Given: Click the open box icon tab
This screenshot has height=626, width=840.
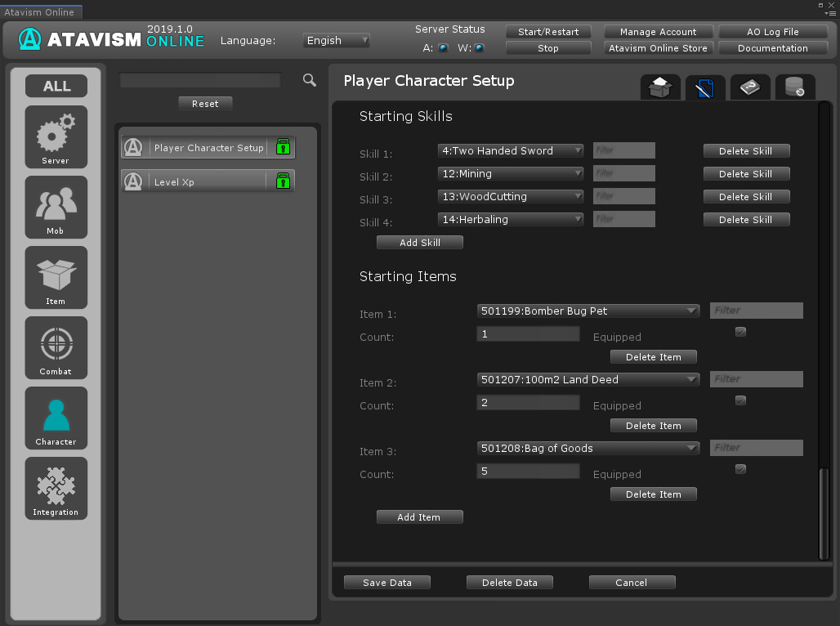Looking at the screenshot, I should tap(660, 87).
